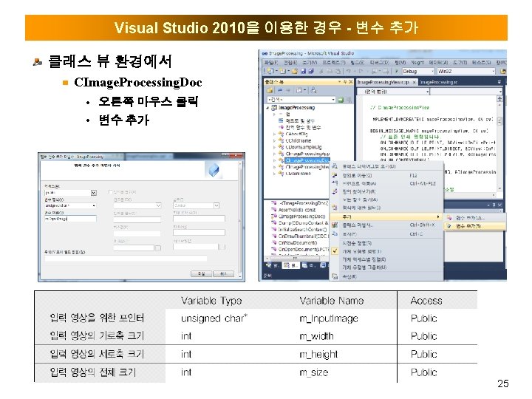Open the highlighted Add submenu entry

tap(386, 216)
